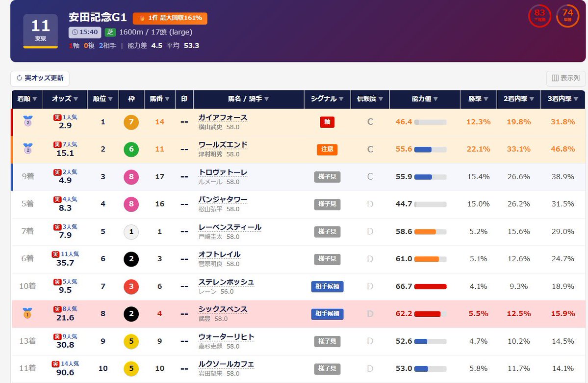588x383 pixels.
Task: Click トロヴァトーレ's 様子見 badge
Action: pyautogui.click(x=327, y=177)
